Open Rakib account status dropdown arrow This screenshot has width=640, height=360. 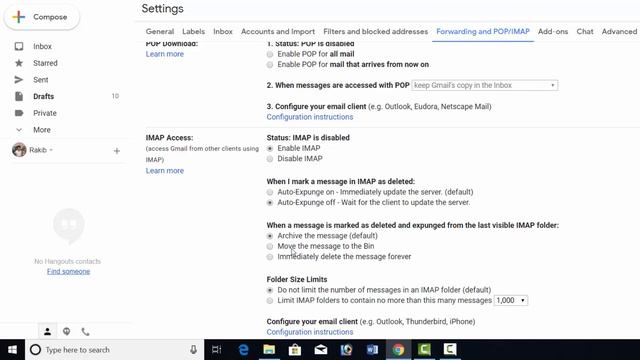(51, 150)
